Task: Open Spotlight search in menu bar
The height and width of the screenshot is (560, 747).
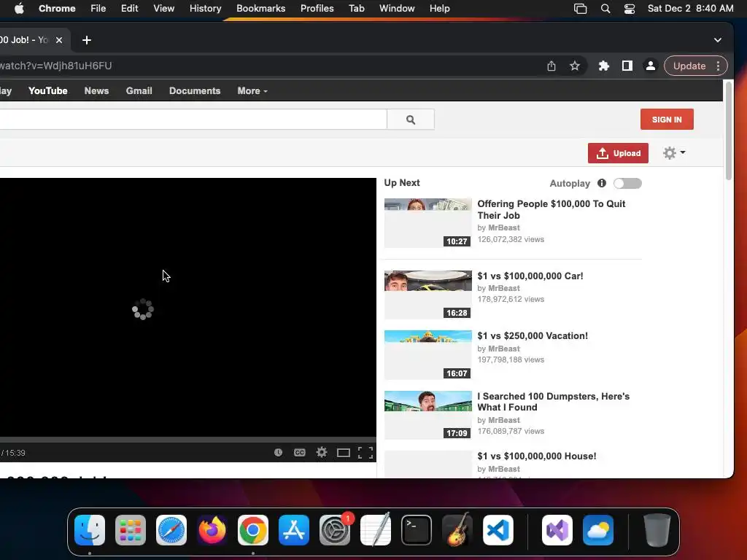Action: [x=605, y=9]
